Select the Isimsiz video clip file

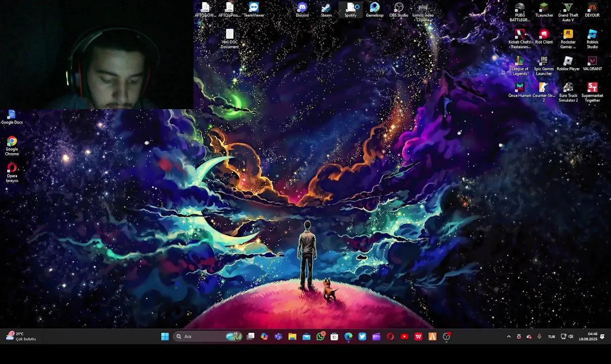[423, 12]
